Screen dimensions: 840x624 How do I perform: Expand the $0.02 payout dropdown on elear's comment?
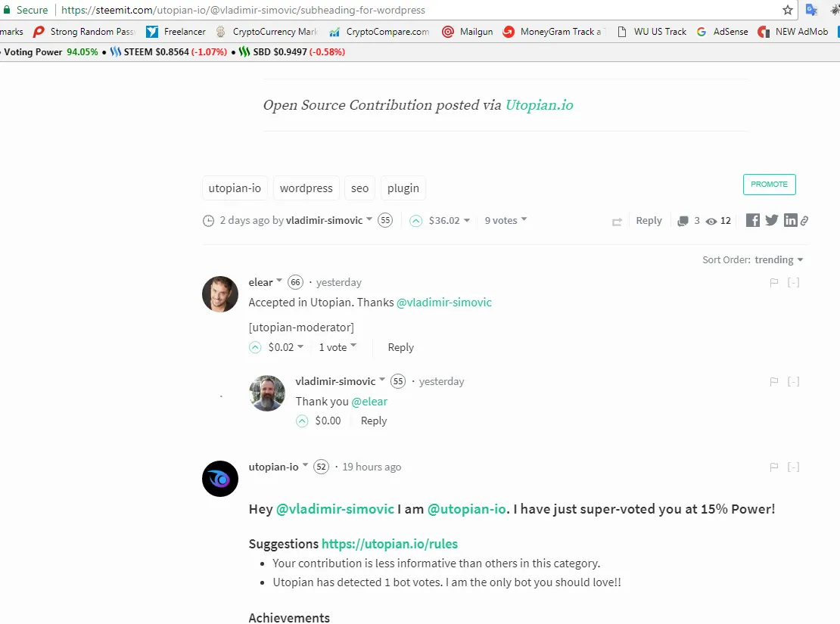click(300, 346)
